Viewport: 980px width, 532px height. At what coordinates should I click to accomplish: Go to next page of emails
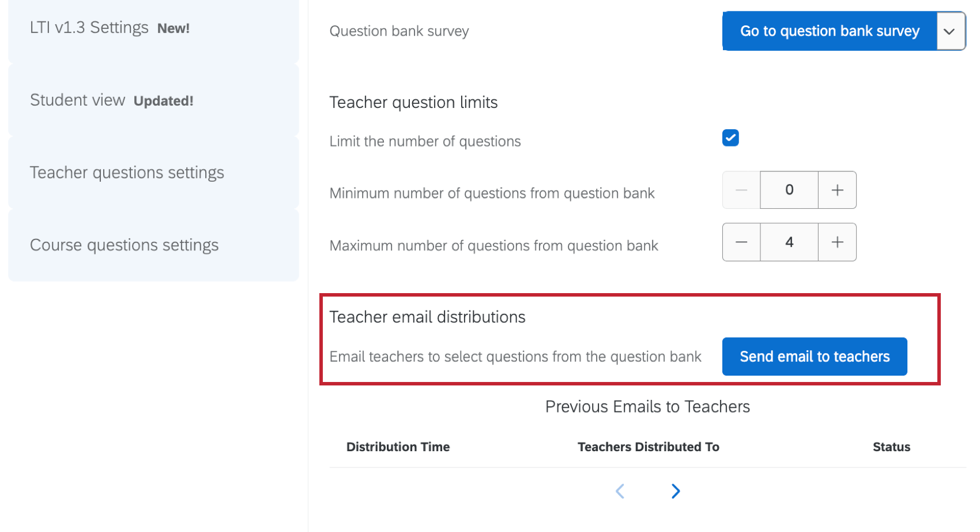point(676,491)
